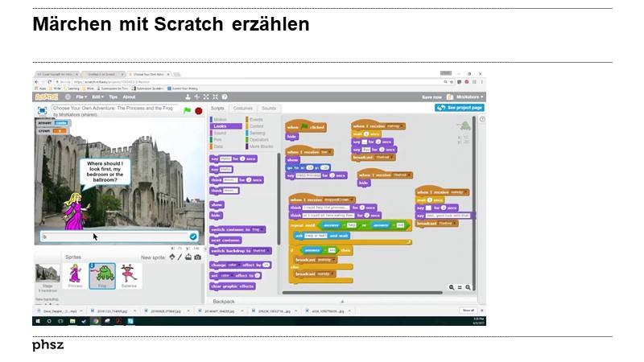Switch to the Scripts tab

[x=217, y=109]
